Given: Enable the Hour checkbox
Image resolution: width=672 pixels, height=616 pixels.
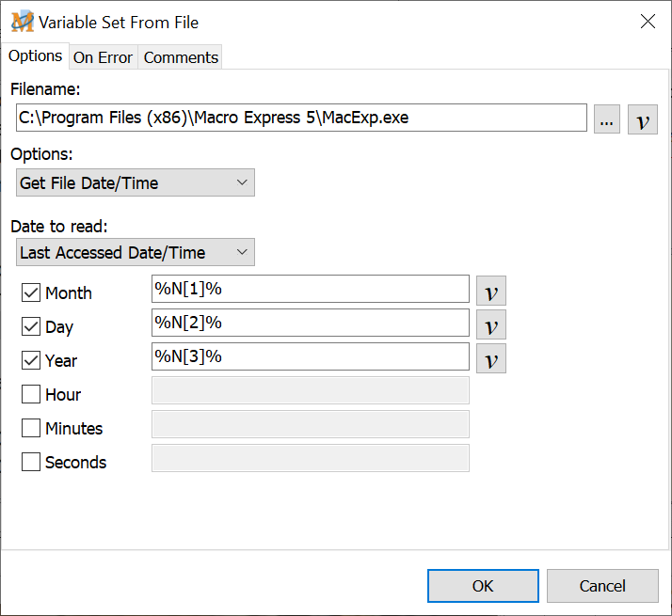Looking at the screenshot, I should (x=31, y=394).
